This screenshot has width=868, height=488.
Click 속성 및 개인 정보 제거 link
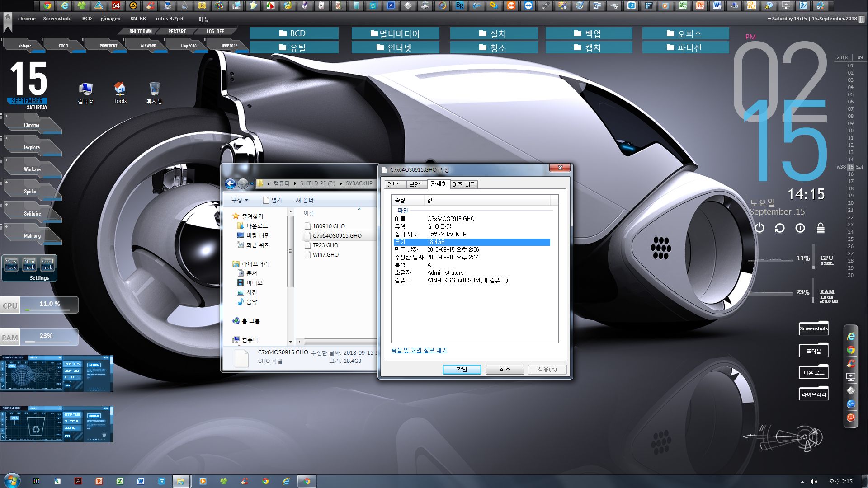419,350
